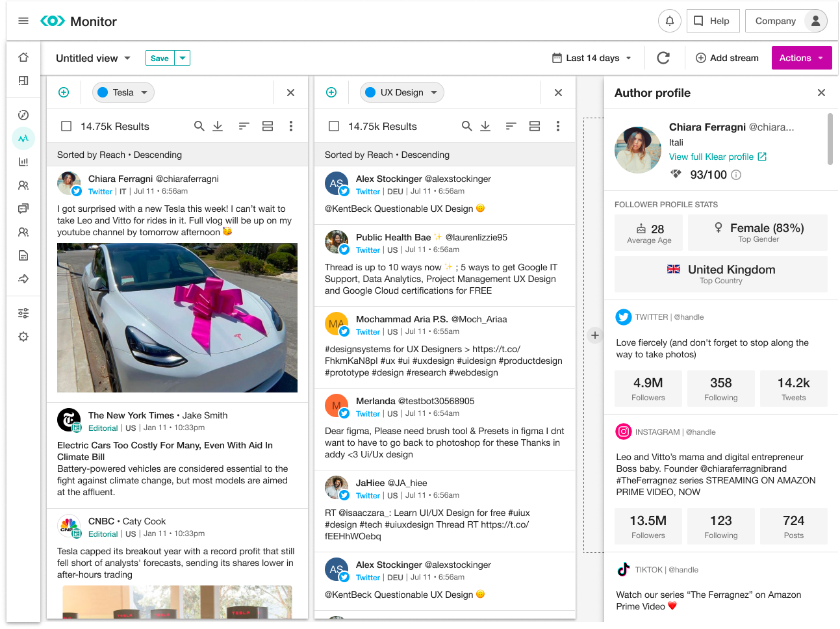Select the Monitor activity sidebar icon
Viewport: 840px width, 629px height.
[23, 138]
